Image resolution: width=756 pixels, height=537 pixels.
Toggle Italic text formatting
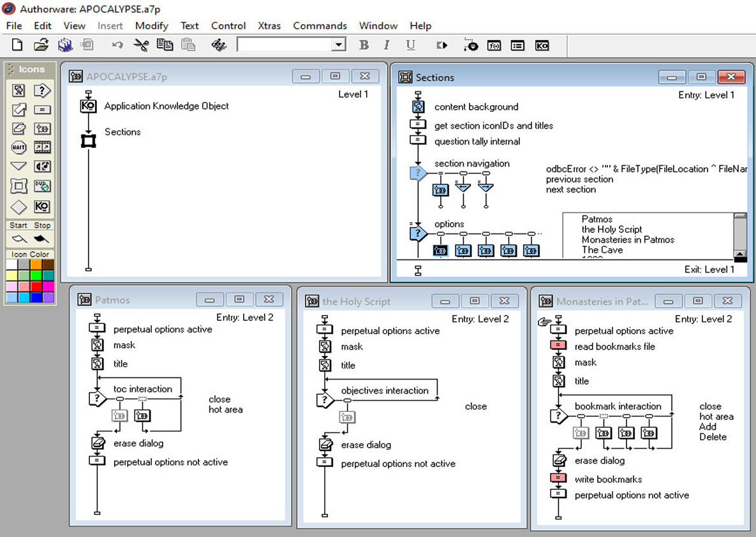pos(387,45)
